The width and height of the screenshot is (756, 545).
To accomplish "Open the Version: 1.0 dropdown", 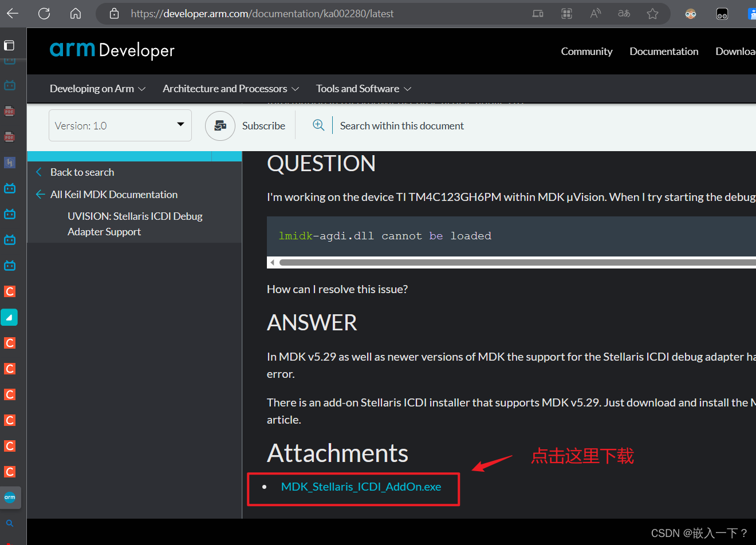I will tap(120, 125).
